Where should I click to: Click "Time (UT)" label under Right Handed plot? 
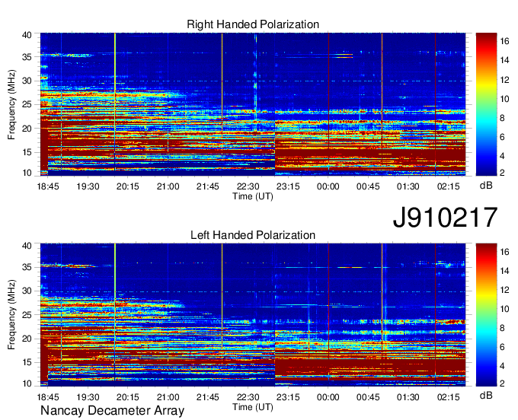tap(253, 196)
